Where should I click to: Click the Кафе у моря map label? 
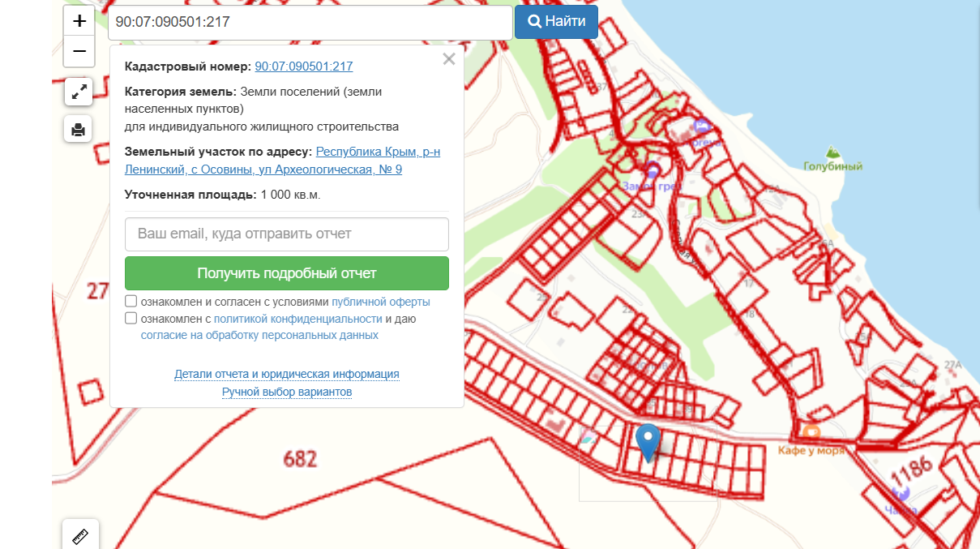[x=811, y=450]
